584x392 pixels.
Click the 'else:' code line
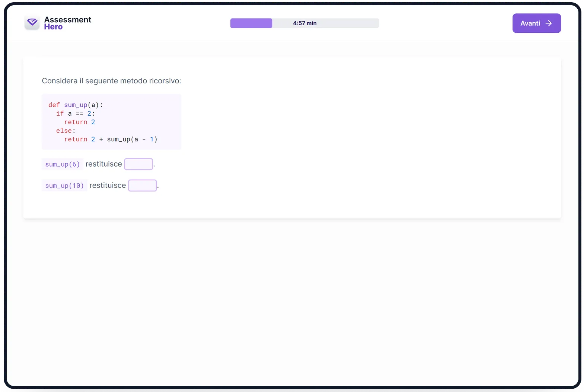(x=66, y=131)
